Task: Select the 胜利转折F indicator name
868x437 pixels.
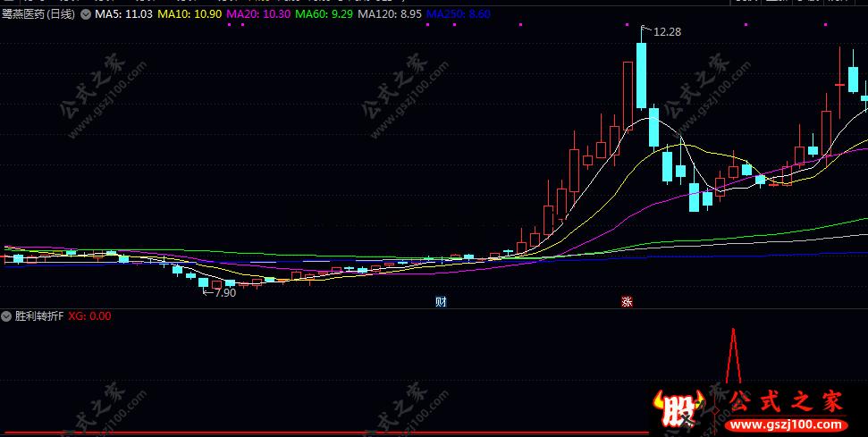Action: (x=39, y=316)
